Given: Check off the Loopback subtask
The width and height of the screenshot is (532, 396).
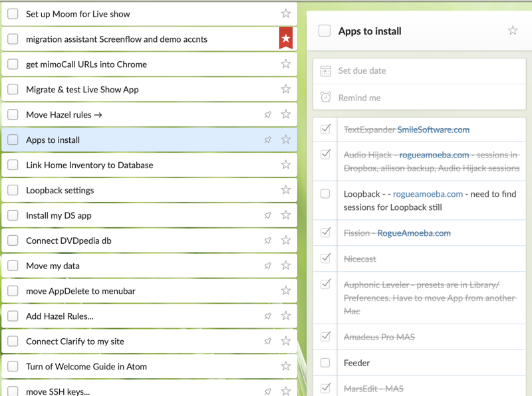Looking at the screenshot, I should tap(325, 194).
